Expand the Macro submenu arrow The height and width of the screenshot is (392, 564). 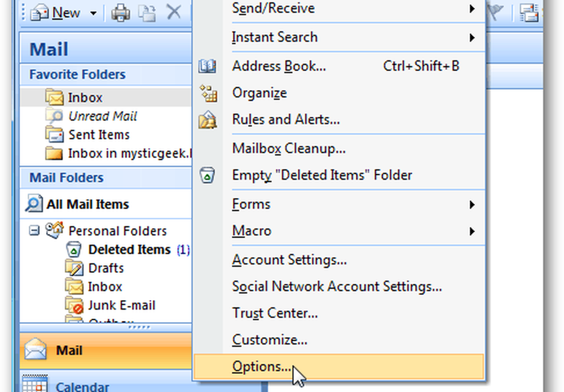472,231
